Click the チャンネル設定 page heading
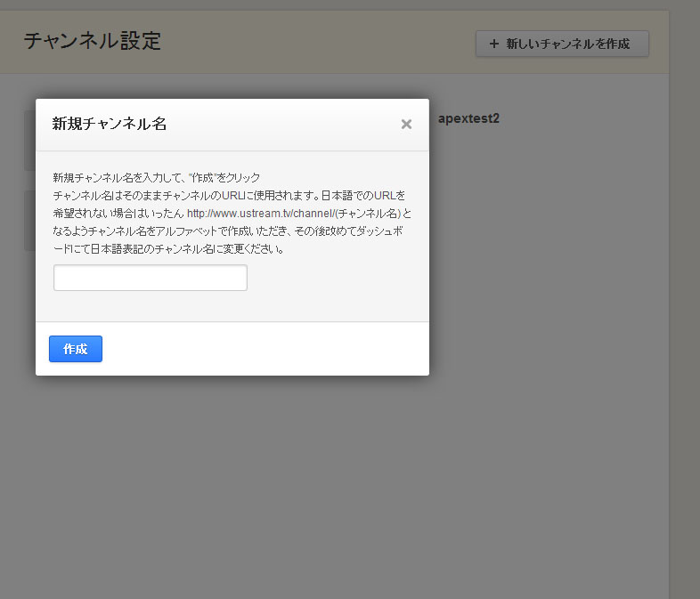The width and height of the screenshot is (700, 599). 93,41
